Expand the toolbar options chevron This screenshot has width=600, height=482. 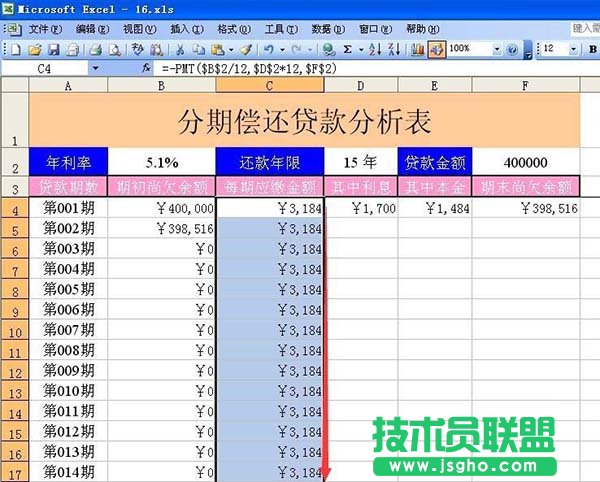coord(528,50)
